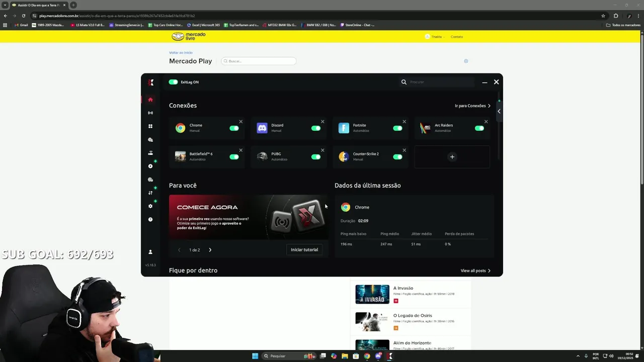644x362 pixels.
Task: Remove the Fortnite connection card with its X
Action: pyautogui.click(x=404, y=122)
